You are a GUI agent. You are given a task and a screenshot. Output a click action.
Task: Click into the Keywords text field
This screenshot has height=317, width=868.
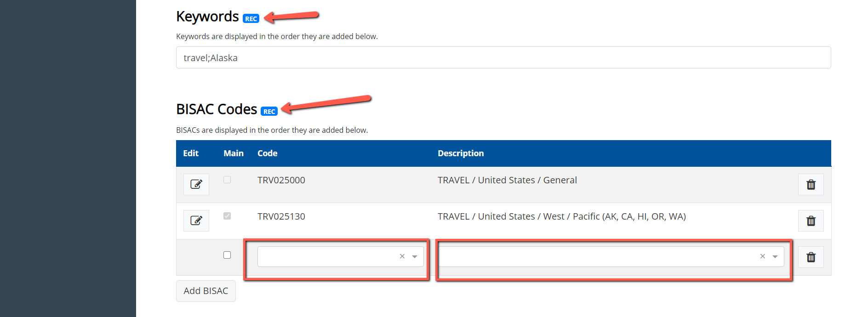pos(503,58)
